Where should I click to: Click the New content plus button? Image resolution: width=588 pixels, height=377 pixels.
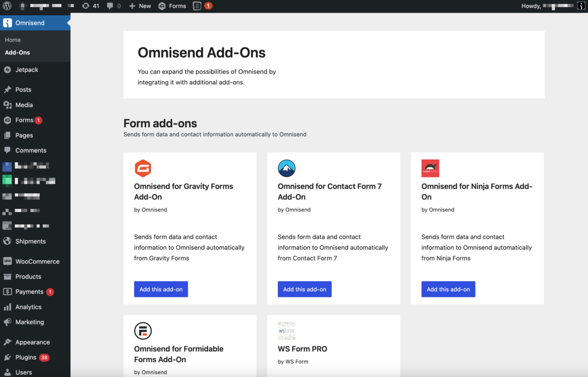[x=140, y=6]
